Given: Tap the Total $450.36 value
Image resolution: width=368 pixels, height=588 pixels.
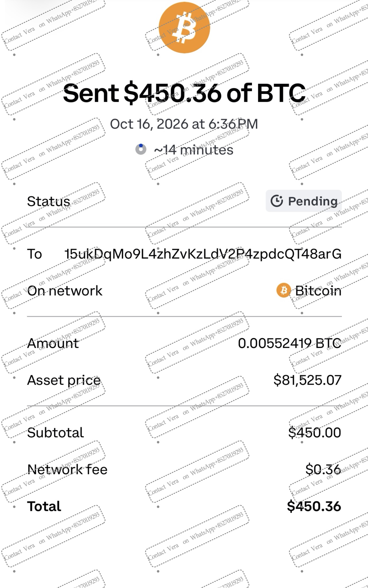Looking at the screenshot, I should coord(314,506).
